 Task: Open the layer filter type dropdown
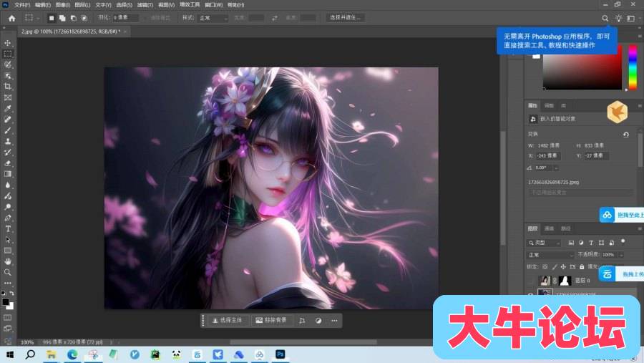click(x=544, y=243)
